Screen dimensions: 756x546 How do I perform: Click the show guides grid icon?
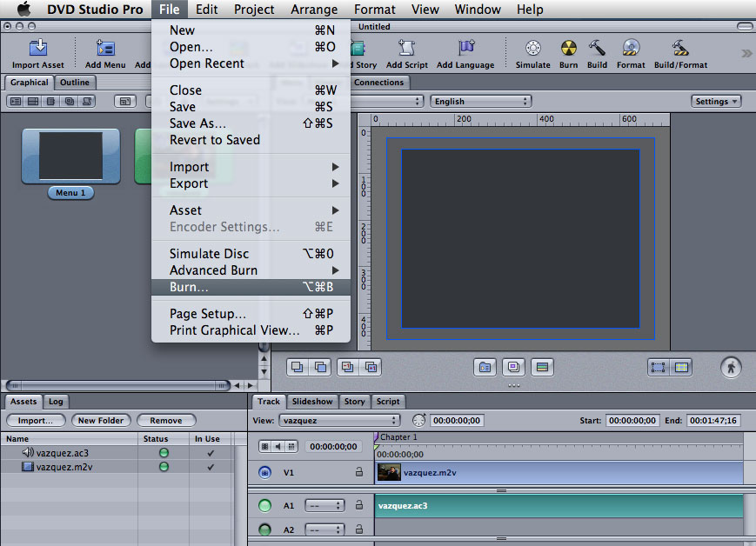click(x=681, y=368)
